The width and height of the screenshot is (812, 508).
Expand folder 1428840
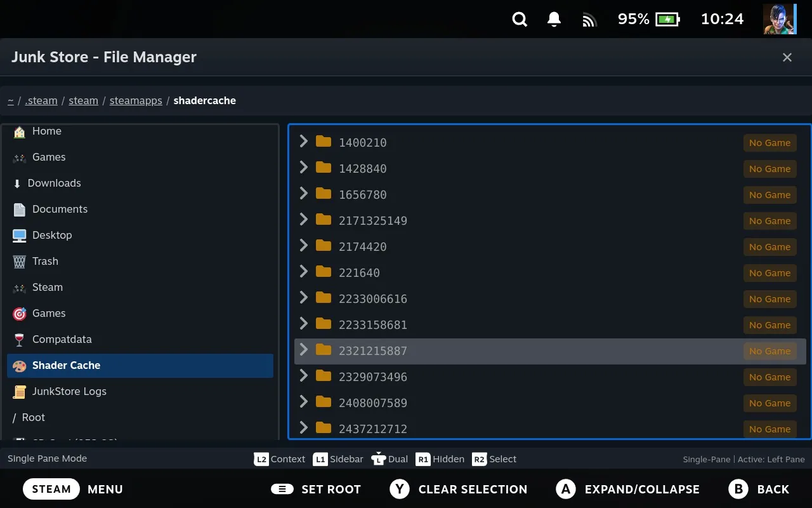pyautogui.click(x=304, y=167)
